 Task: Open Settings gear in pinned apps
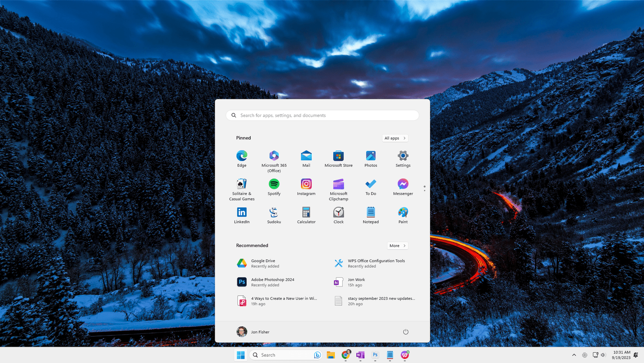tap(403, 159)
